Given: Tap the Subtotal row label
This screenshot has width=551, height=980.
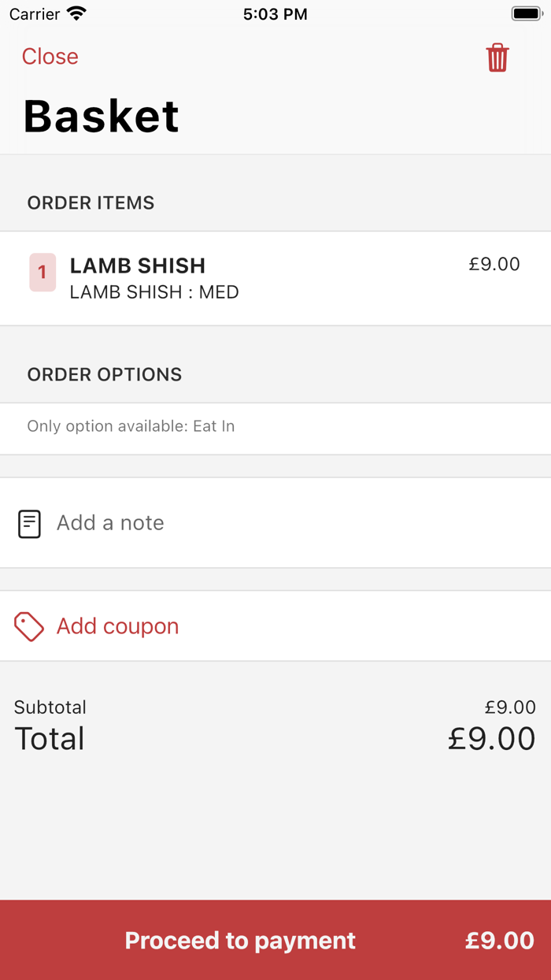Looking at the screenshot, I should pos(50,707).
